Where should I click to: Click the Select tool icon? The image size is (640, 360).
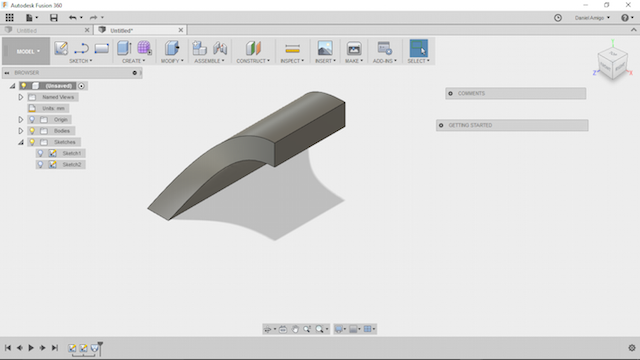tap(419, 48)
